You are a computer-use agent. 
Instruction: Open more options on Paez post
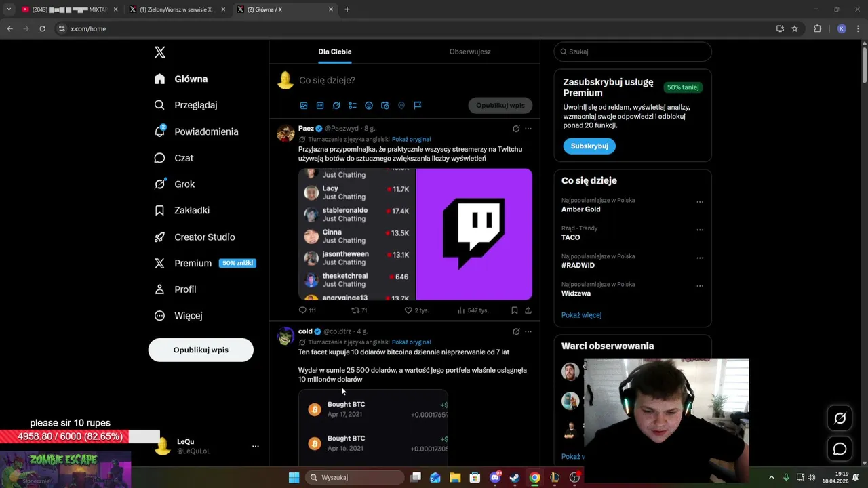tap(528, 129)
